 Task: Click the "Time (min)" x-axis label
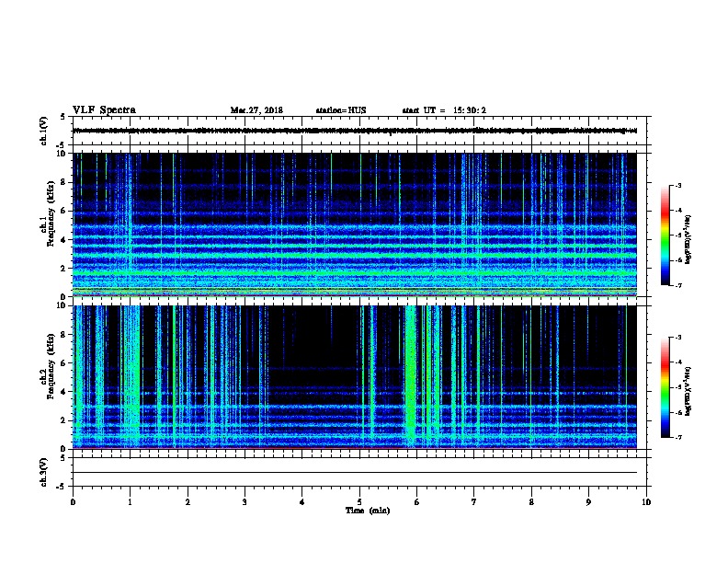point(368,511)
